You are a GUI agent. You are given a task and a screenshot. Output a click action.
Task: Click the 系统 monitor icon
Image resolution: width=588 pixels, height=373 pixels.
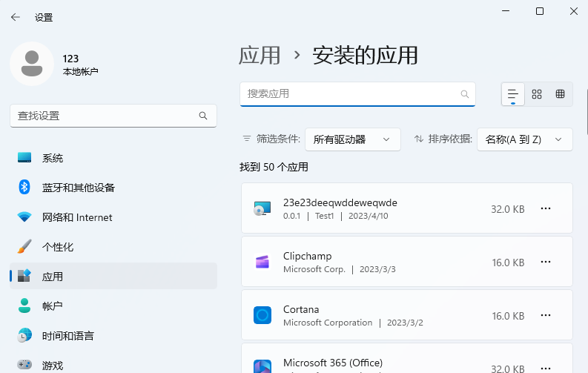(24, 157)
